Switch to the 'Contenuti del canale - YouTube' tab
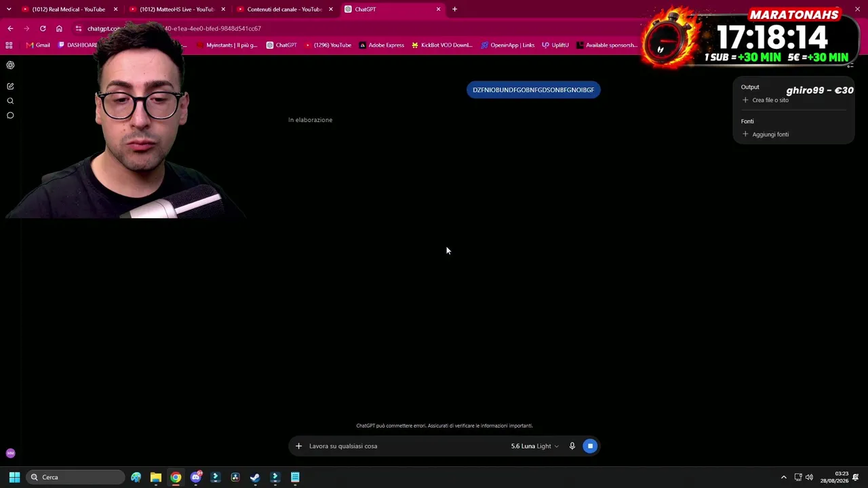The image size is (868, 488). point(284,9)
